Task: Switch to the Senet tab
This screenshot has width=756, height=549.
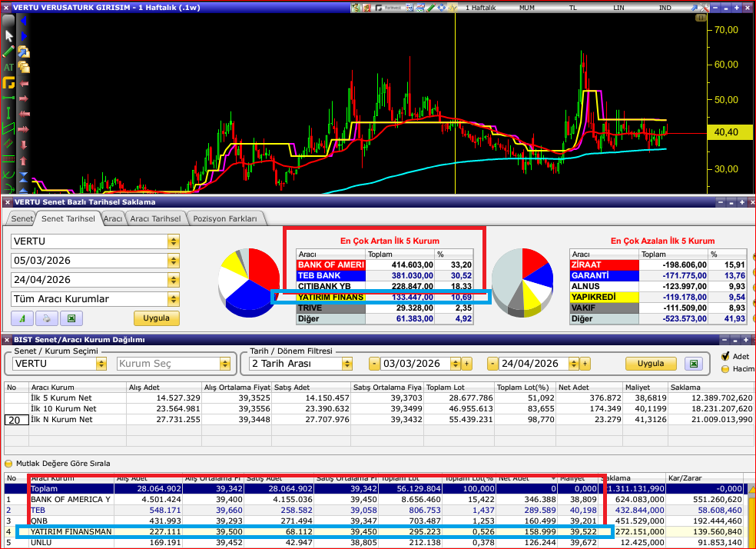Action: click(22, 218)
